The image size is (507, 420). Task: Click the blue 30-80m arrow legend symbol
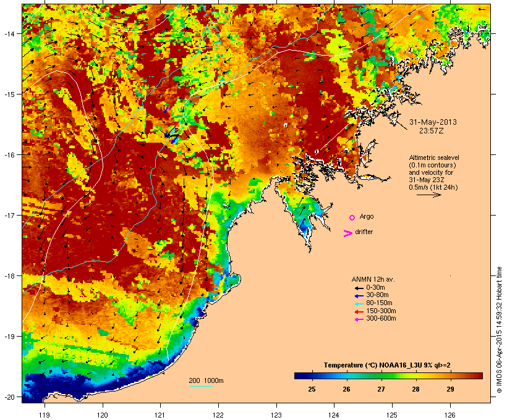(x=359, y=296)
